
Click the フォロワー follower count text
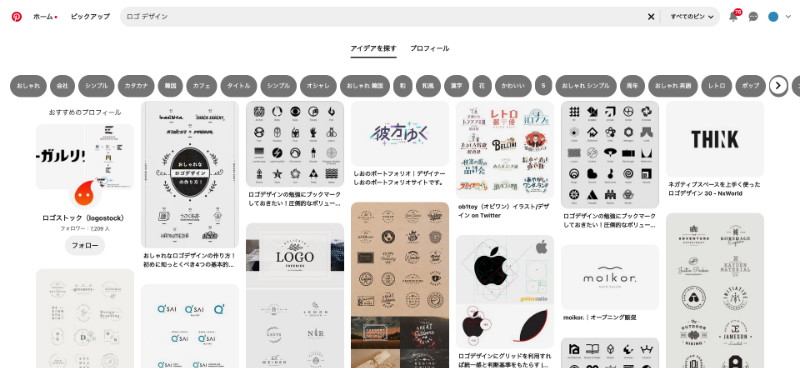(85, 229)
